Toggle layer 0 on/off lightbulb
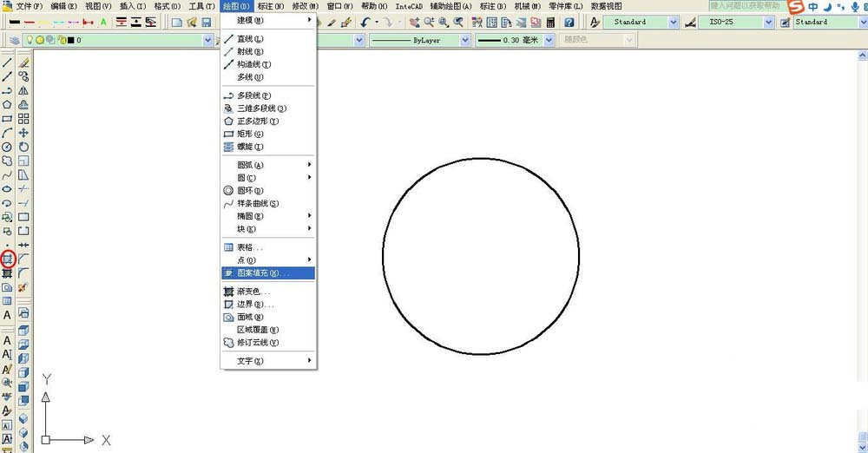The width and height of the screenshot is (868, 453). 30,40
